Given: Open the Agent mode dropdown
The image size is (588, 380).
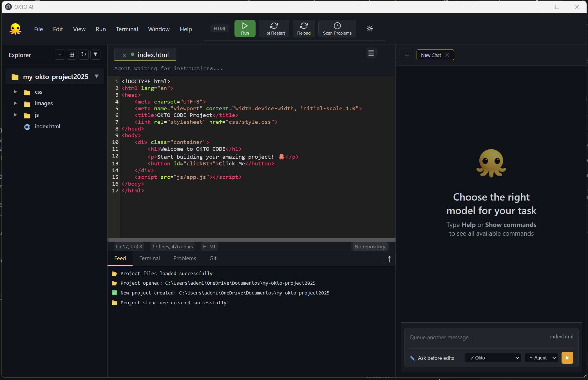Looking at the screenshot, I should [541, 358].
